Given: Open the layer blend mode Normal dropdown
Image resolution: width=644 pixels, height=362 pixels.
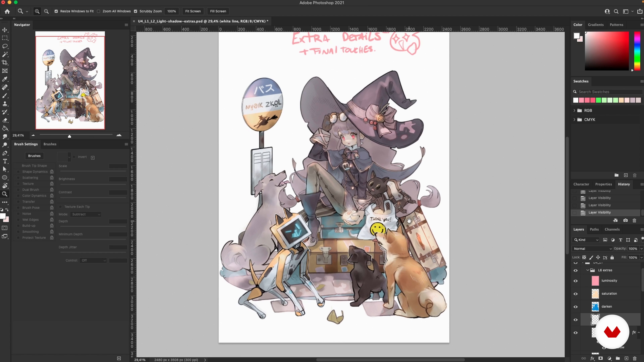Looking at the screenshot, I should point(592,249).
